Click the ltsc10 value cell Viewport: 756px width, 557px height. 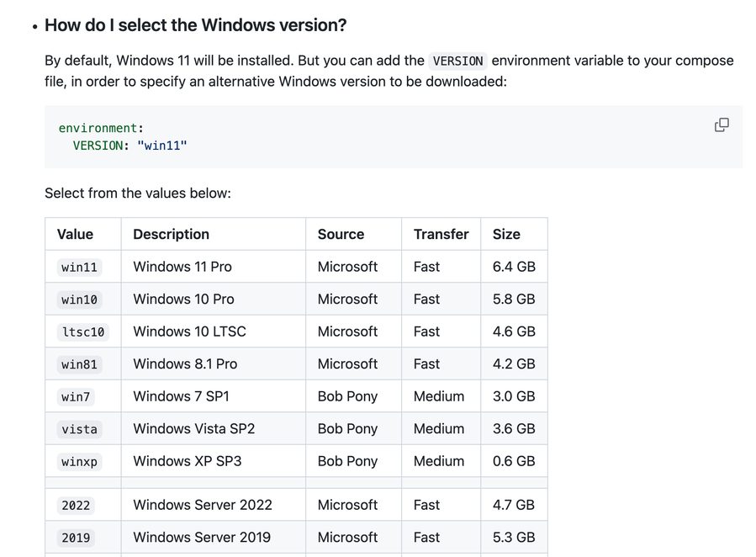pos(83,332)
